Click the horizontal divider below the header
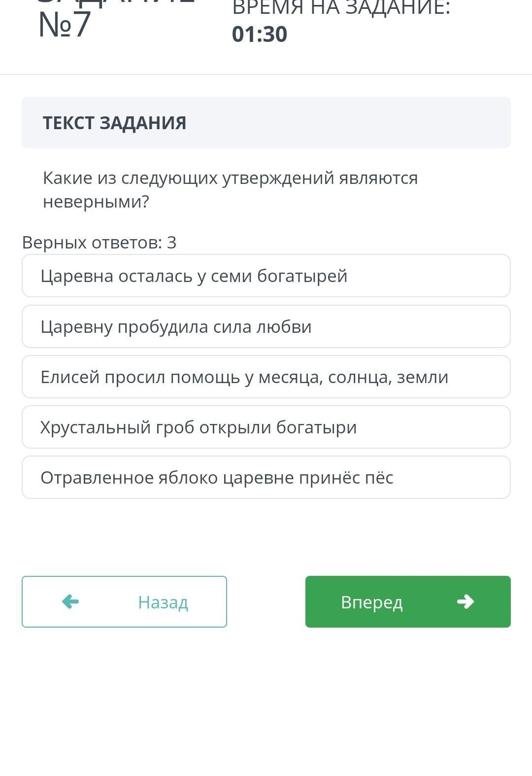Viewport: 532px width, 776px height. 266,74
